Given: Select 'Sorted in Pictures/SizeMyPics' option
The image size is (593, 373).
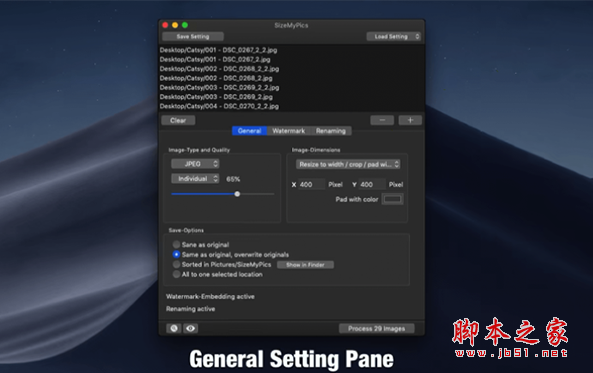Looking at the screenshot, I should click(x=176, y=264).
